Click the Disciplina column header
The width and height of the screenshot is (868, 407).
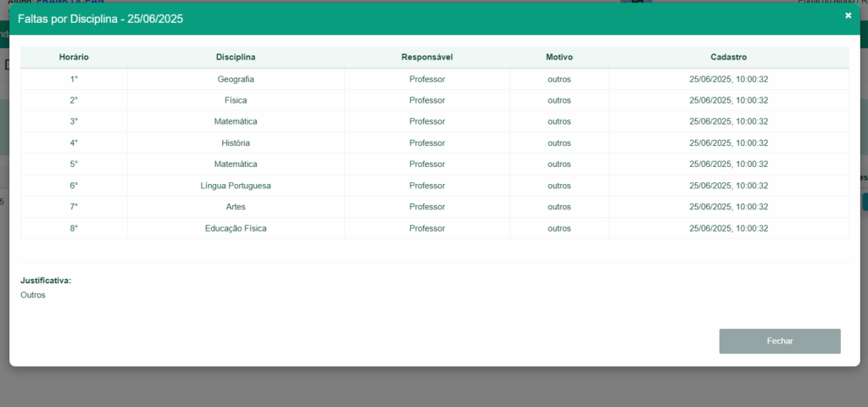point(236,57)
